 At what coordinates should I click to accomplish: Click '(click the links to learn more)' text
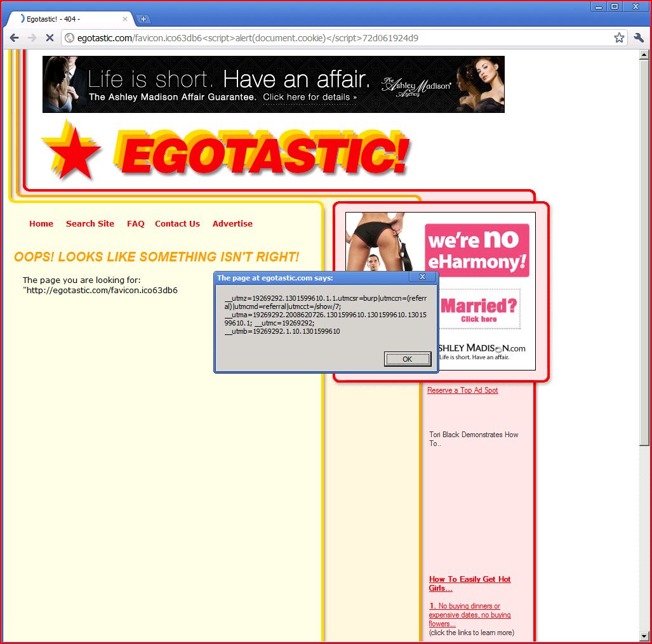pos(472,633)
